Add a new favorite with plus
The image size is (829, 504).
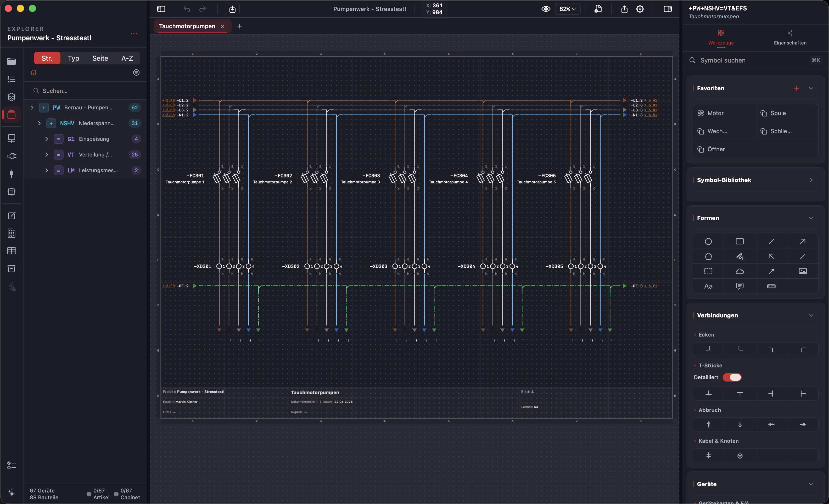[796, 88]
